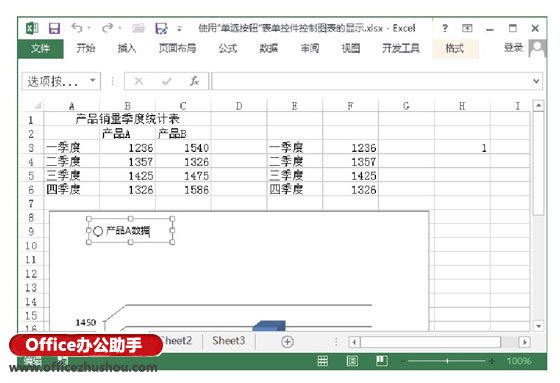Confirm entry with the check mark icon
The image size is (560, 383).
[167, 81]
